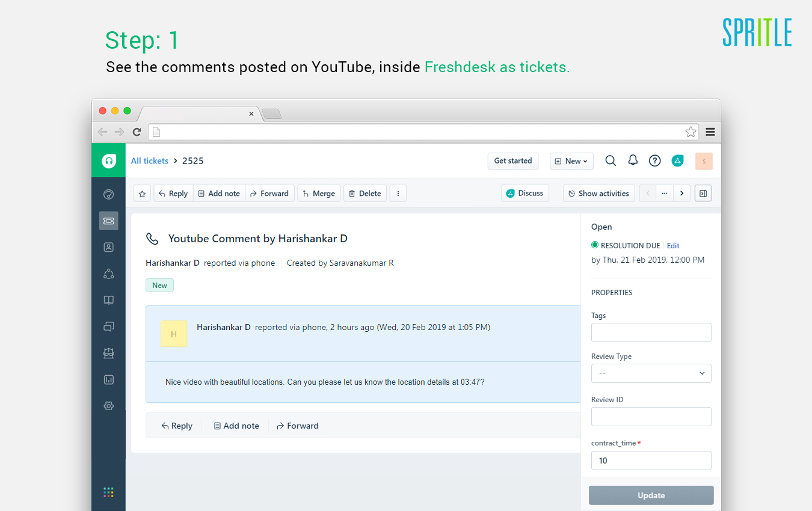The width and height of the screenshot is (812, 511).
Task: Click the New status tag
Action: tap(159, 285)
